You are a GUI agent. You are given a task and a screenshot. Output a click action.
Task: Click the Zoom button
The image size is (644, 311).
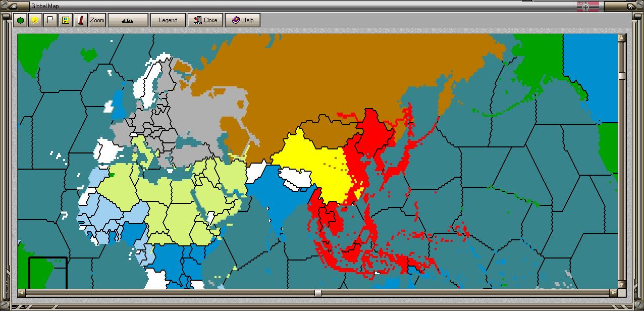(96, 20)
